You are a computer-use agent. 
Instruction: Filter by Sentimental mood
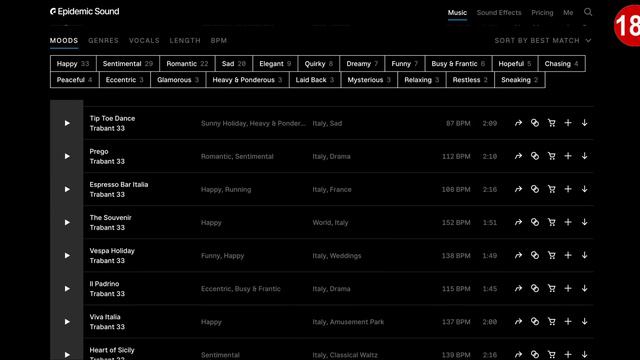click(128, 64)
